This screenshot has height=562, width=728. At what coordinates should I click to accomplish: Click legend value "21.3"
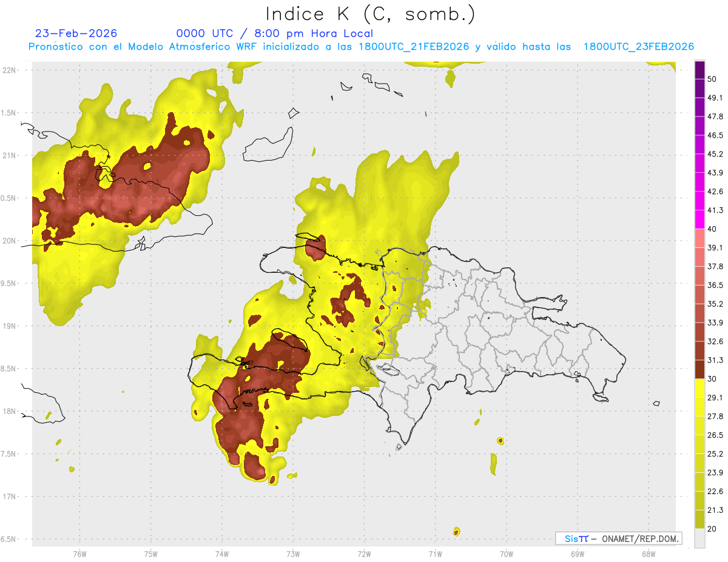[715, 510]
